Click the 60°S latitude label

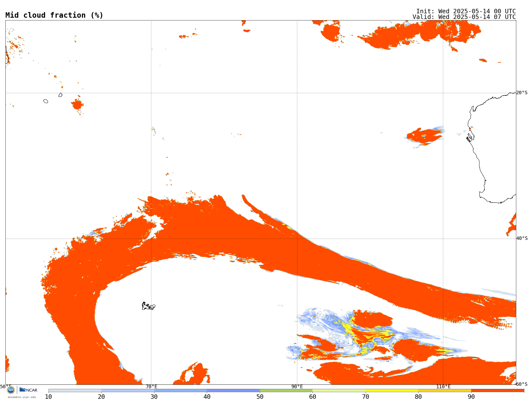coord(522,384)
